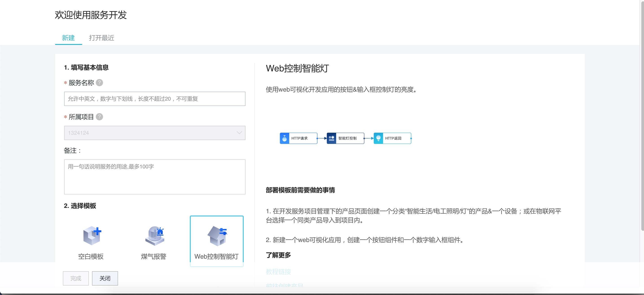
Task: Click the HTTP返回 node icon
Action: (x=378, y=138)
